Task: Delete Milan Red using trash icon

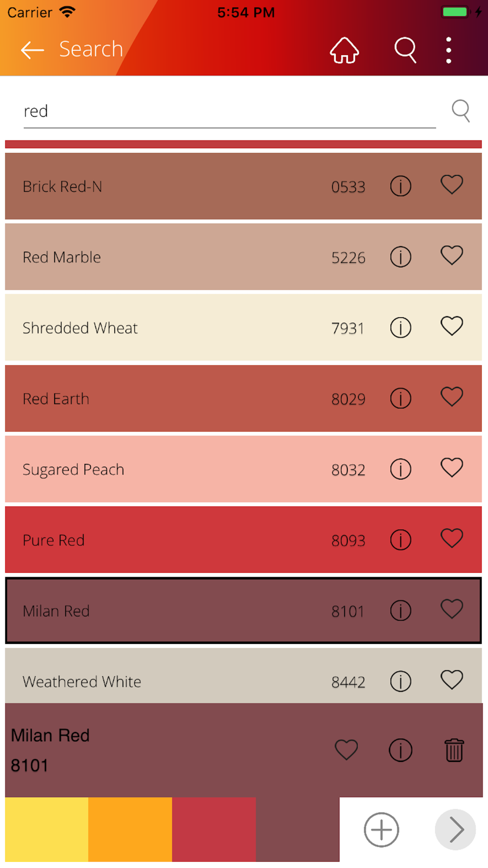Action: pyautogui.click(x=454, y=750)
